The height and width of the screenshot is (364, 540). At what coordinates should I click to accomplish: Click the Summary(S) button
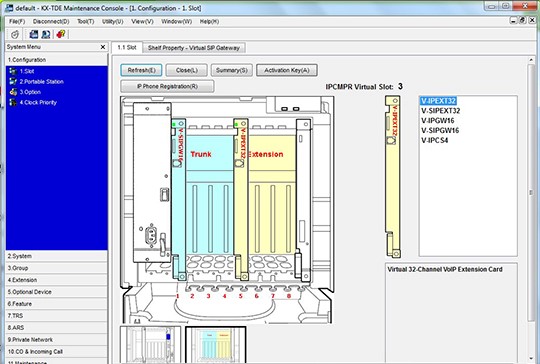pos(232,70)
